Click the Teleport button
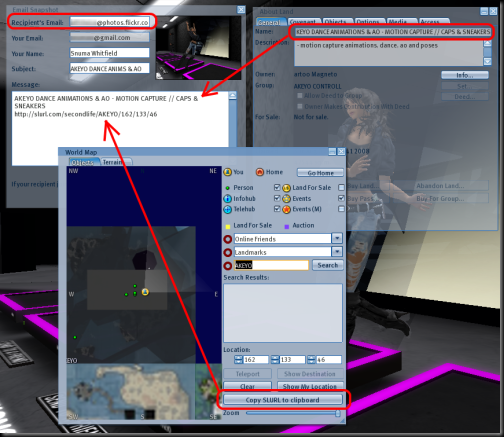This screenshot has height=437, width=504. (x=247, y=374)
